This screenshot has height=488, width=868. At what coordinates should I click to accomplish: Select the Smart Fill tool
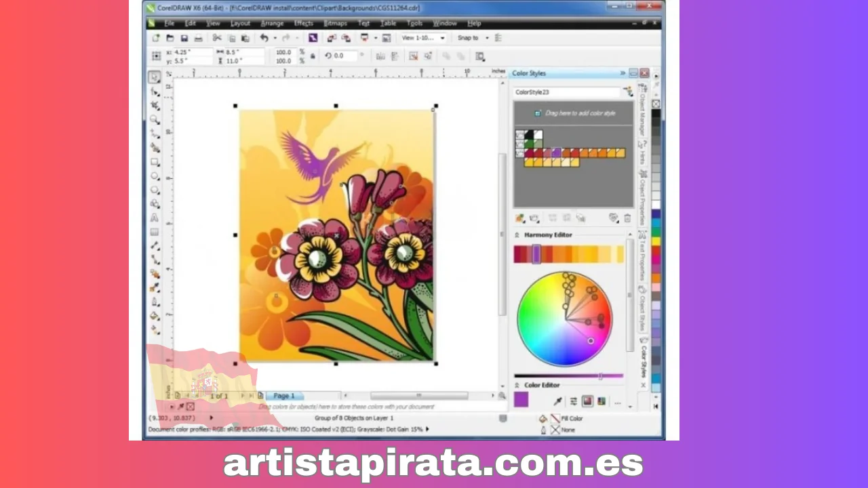(155, 148)
